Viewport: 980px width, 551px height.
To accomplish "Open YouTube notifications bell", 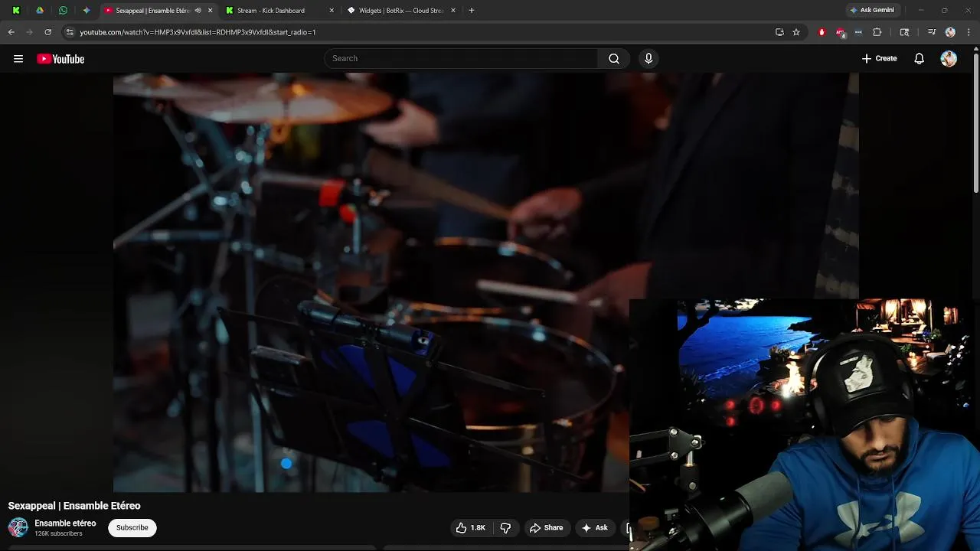I will tap(920, 59).
